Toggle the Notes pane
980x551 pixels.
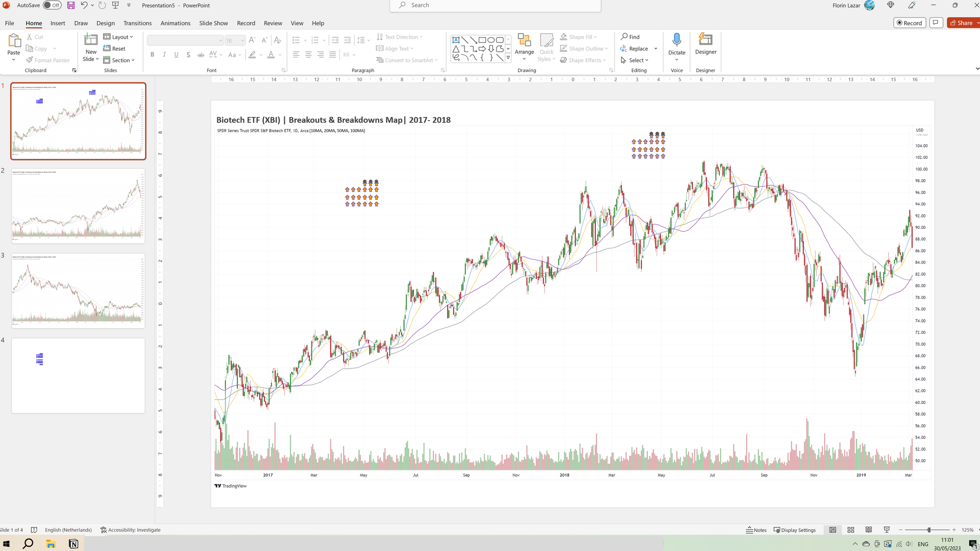click(757, 530)
